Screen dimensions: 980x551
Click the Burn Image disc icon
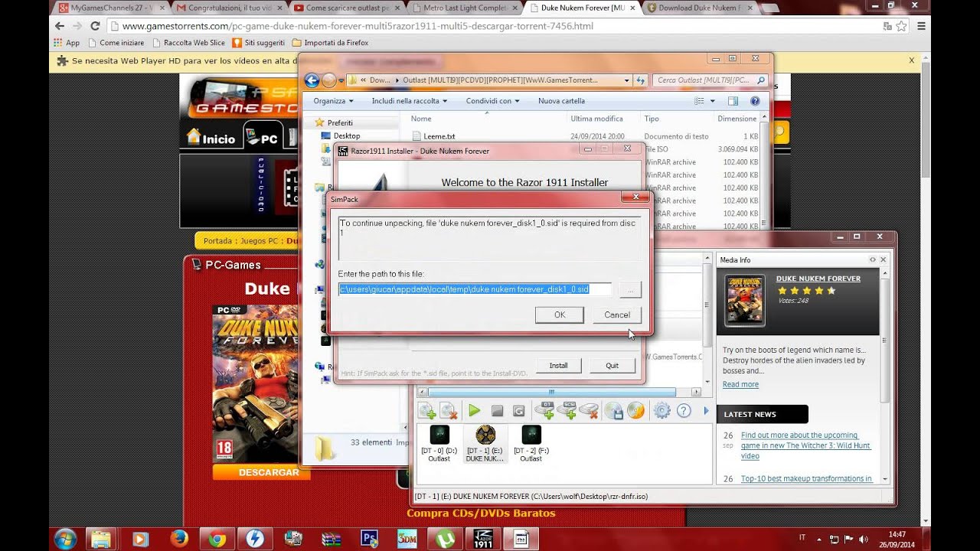[636, 411]
